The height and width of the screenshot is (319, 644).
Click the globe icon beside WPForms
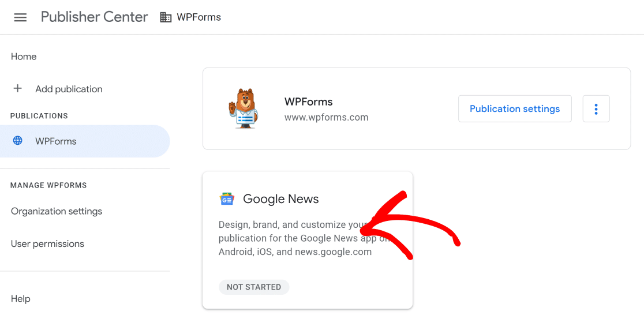click(18, 141)
